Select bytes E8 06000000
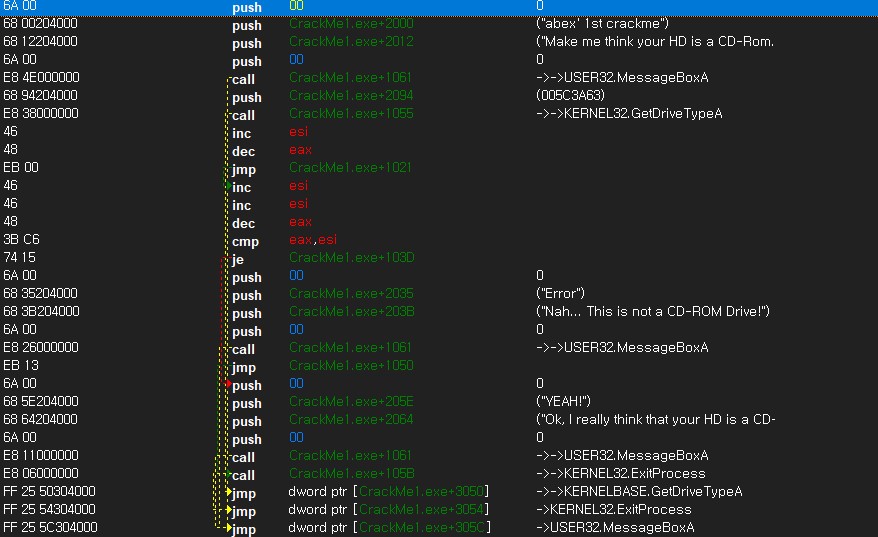The image size is (878, 537). point(41,474)
